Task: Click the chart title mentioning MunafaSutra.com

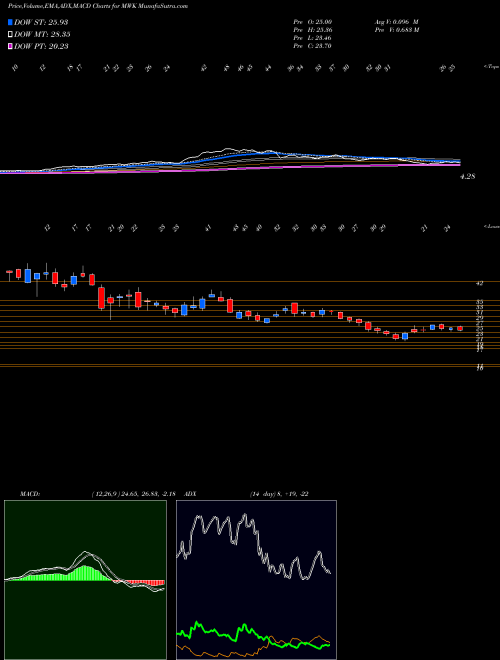Action: click(98, 6)
